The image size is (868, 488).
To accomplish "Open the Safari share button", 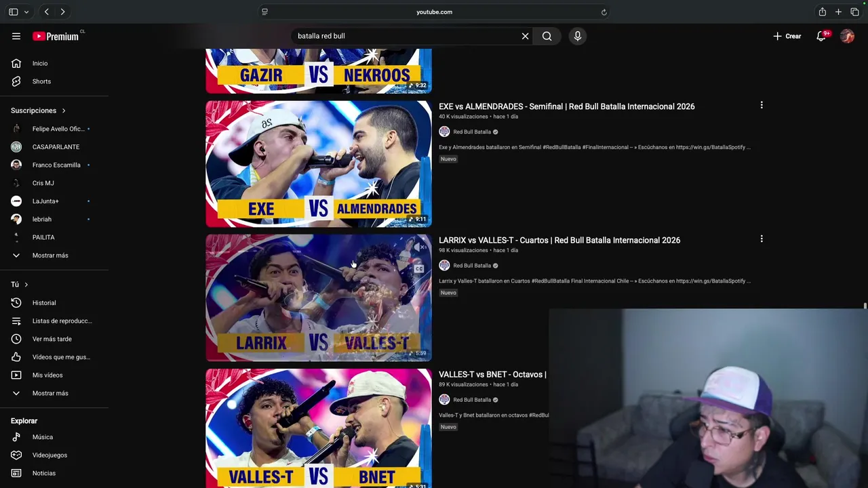I will tap(822, 12).
